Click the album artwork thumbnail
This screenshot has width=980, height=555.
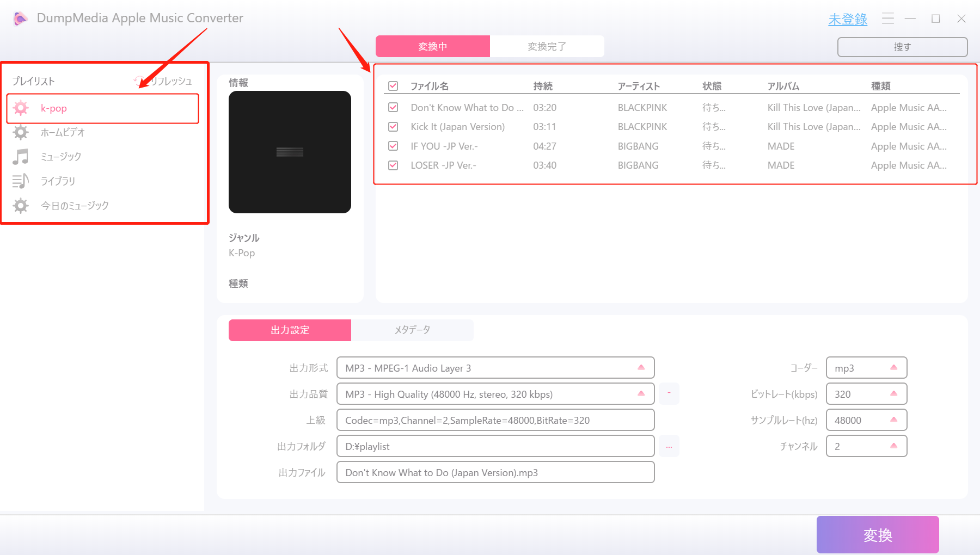point(290,152)
